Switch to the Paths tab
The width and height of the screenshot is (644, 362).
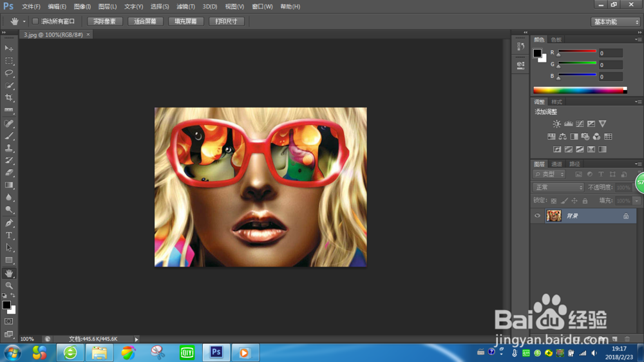[574, 164]
